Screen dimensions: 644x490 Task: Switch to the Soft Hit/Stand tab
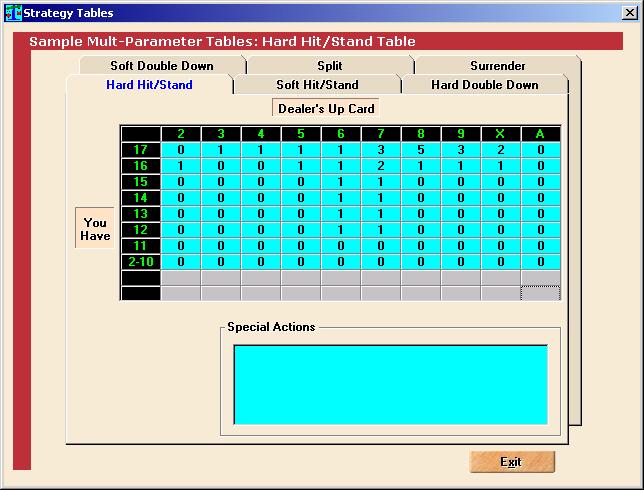(x=317, y=85)
